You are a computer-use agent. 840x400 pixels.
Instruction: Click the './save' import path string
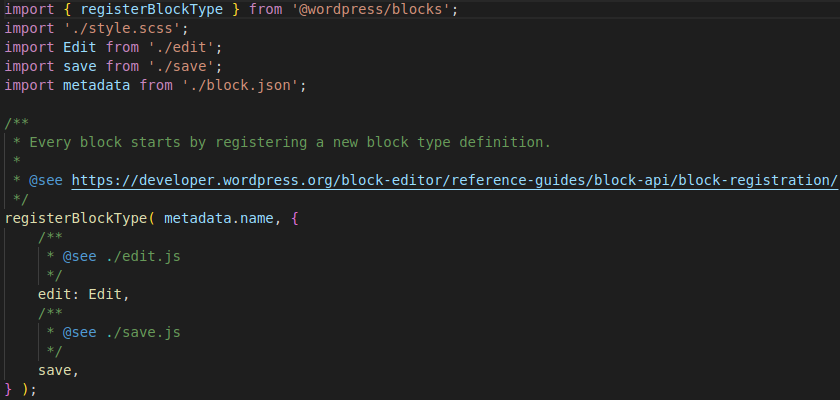(x=181, y=66)
